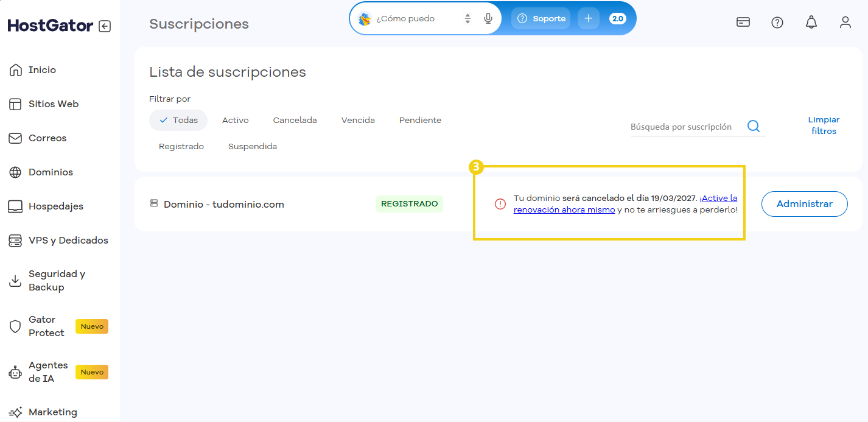
Task: Open the credit card billing icon
Action: pyautogui.click(x=743, y=23)
